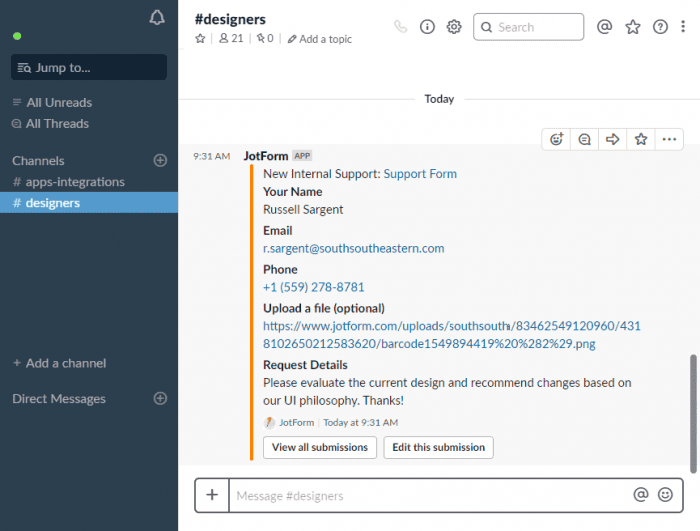700x531 pixels.
Task: Open the apps-integrations channel
Action: tap(75, 182)
